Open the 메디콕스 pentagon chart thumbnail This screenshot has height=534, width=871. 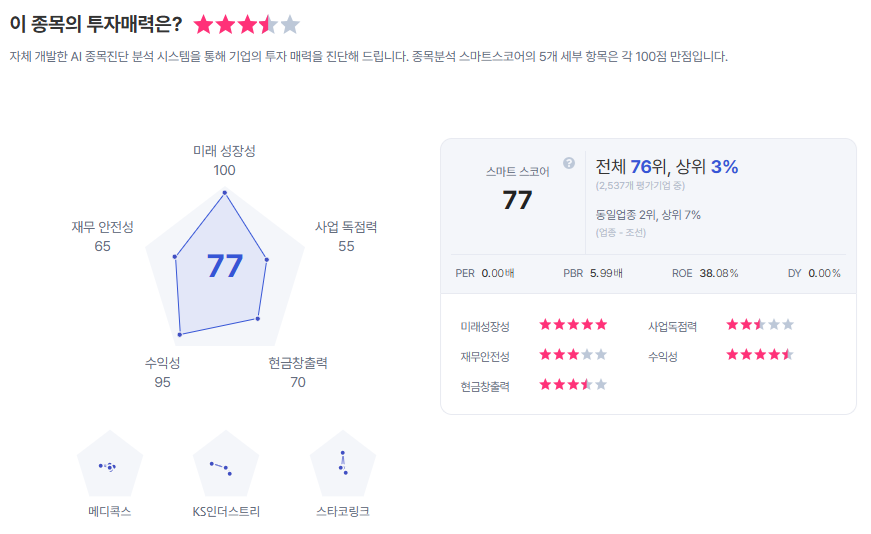pyautogui.click(x=110, y=463)
